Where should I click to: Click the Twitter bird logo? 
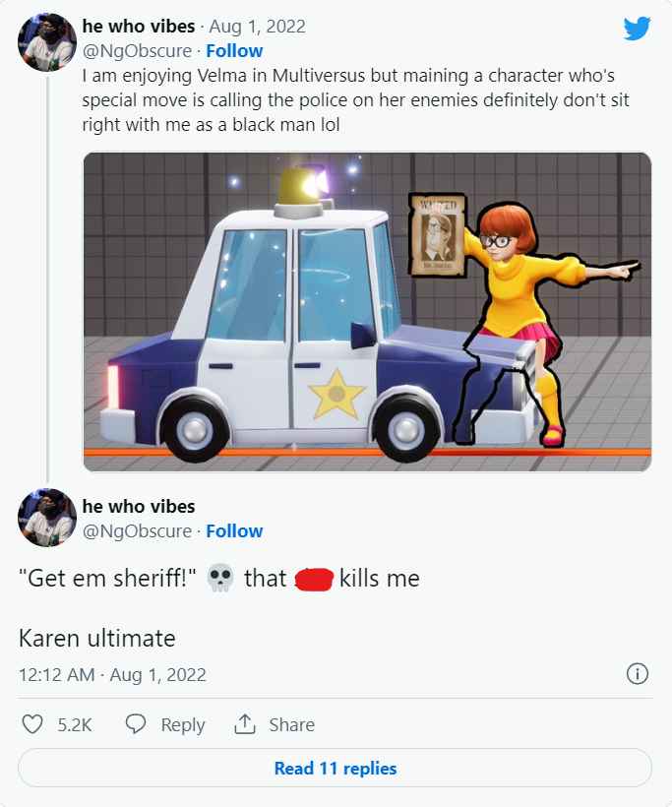coord(637,29)
